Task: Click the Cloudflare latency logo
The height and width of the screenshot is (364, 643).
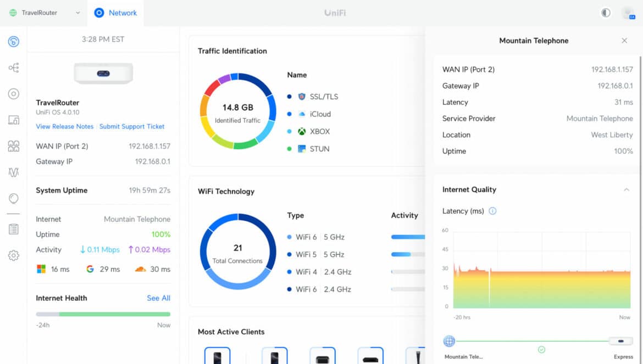Action: [140, 269]
